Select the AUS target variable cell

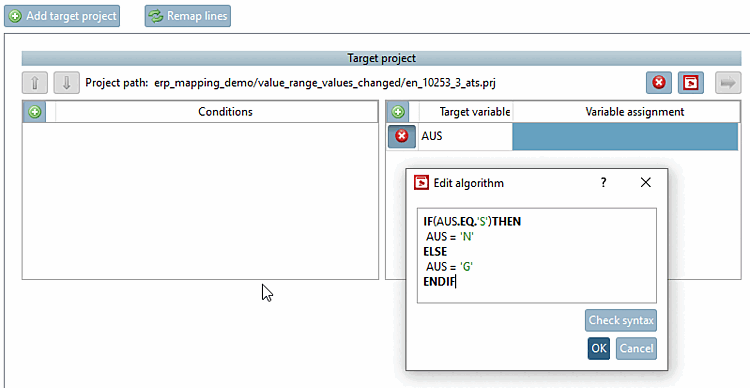[x=465, y=136]
